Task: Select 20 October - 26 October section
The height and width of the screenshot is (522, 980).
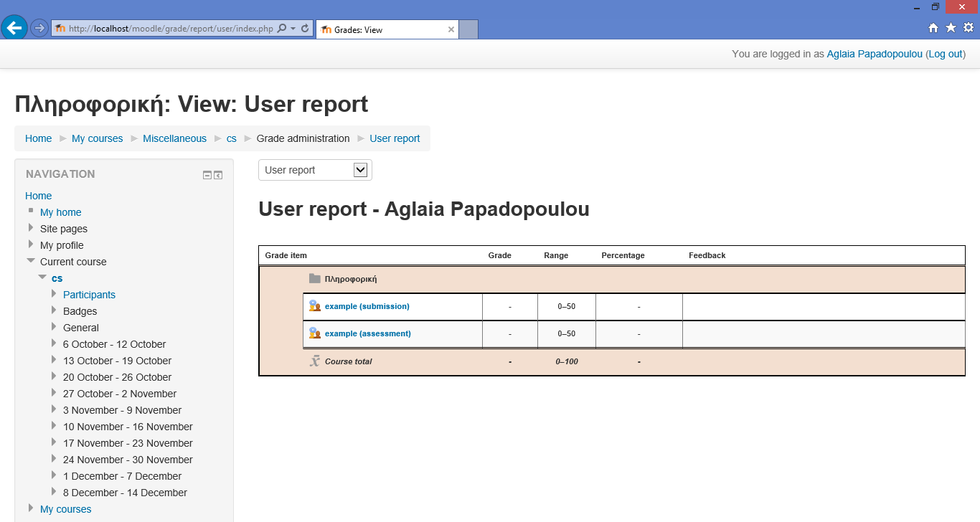Action: pyautogui.click(x=117, y=377)
